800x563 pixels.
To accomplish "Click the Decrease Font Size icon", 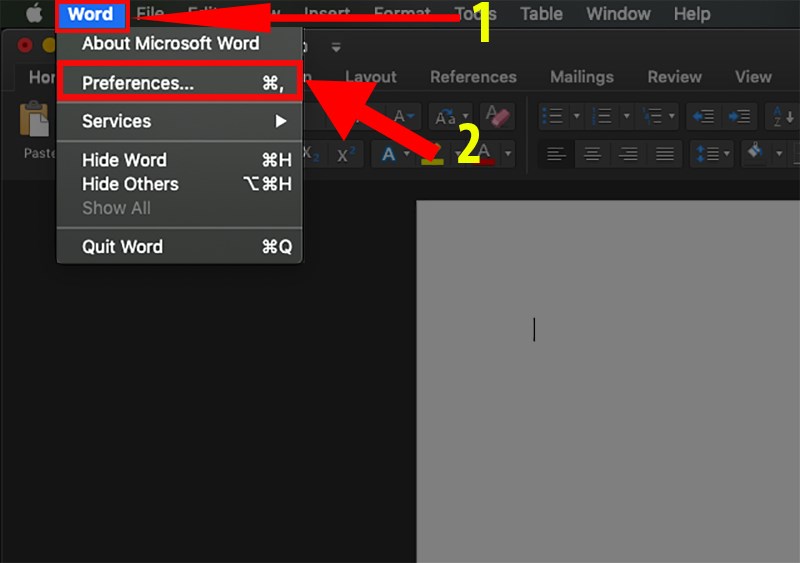I will (x=404, y=116).
